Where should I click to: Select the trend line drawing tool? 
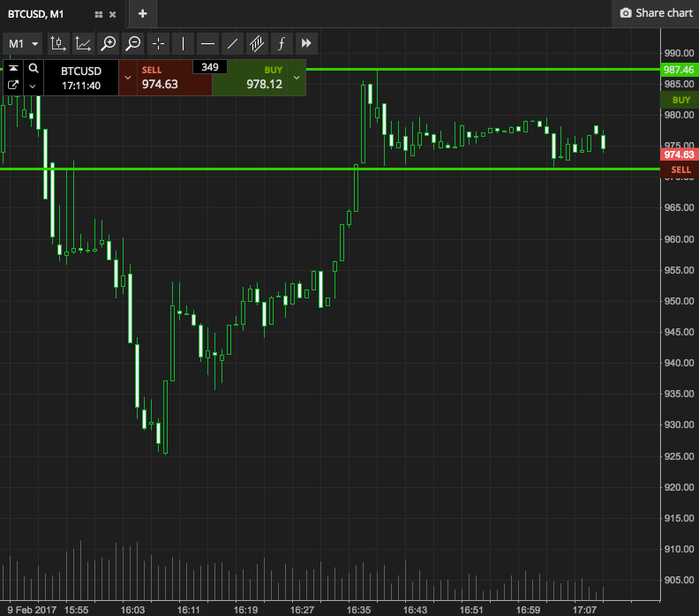point(232,43)
